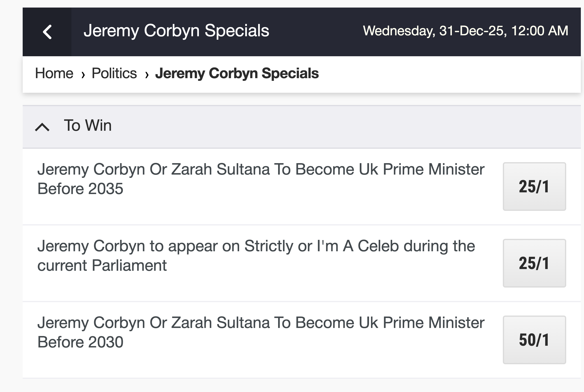Open the Home breadcrumb link
Image resolution: width=584 pixels, height=392 pixels.
click(54, 73)
